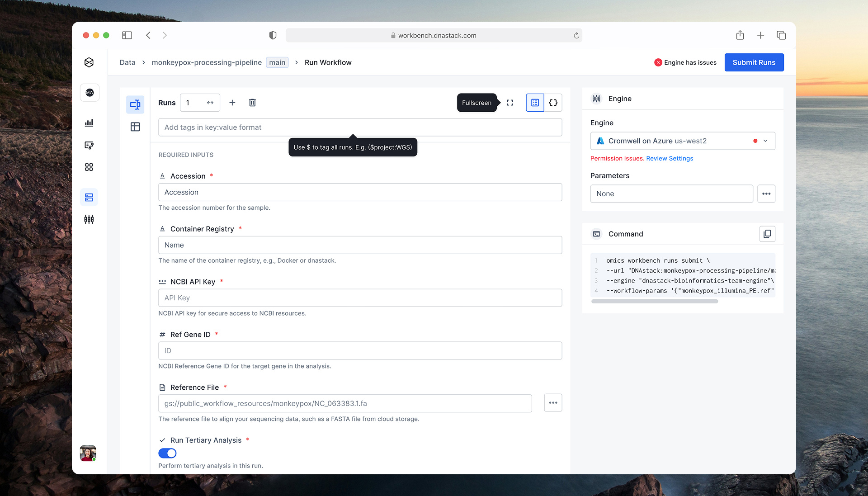Open the Cromwell on Azure engine dropdown
The image size is (868, 496).
coord(765,141)
